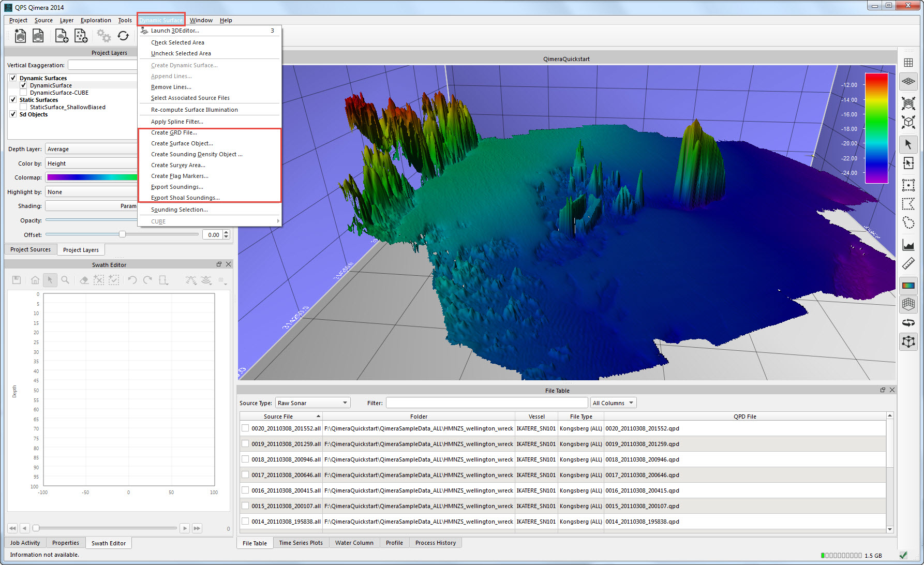Viewport: 924px width, 565px height.
Task: Open the All Columns dropdown
Action: click(x=613, y=403)
